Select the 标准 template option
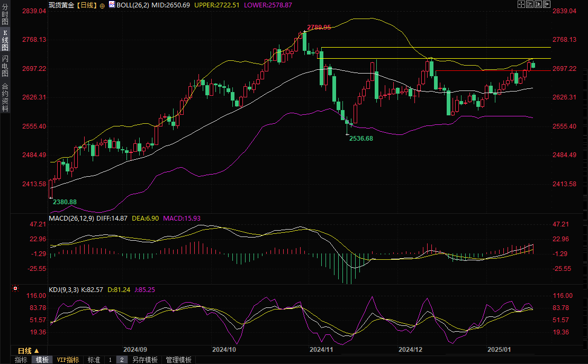 (94, 360)
